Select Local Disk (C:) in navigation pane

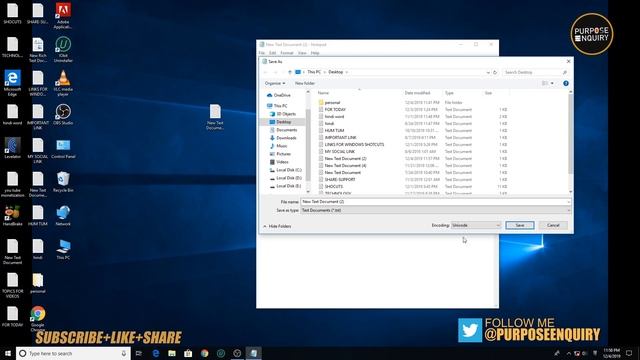(x=285, y=170)
